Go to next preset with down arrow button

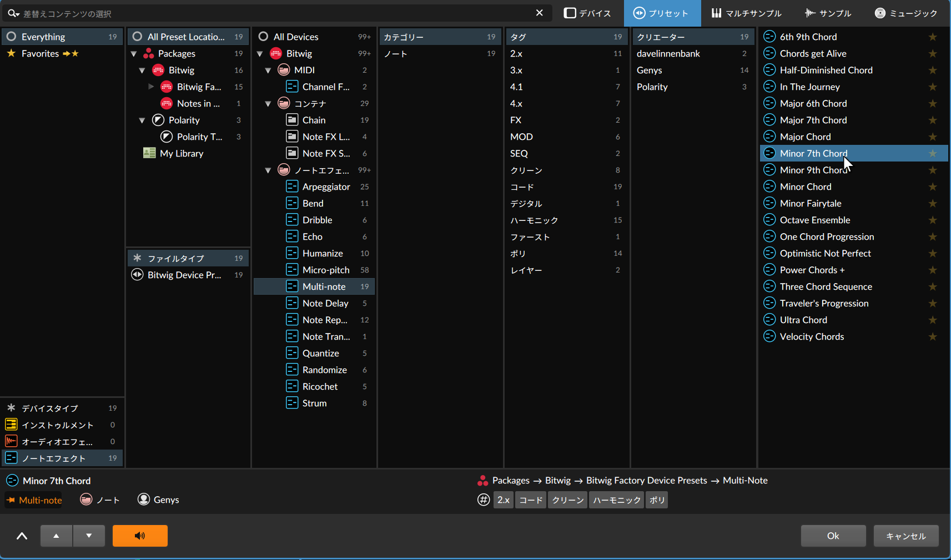[89, 536]
